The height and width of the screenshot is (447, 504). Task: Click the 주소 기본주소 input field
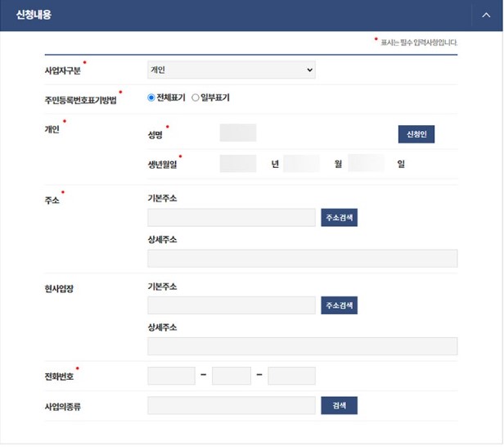(x=232, y=218)
